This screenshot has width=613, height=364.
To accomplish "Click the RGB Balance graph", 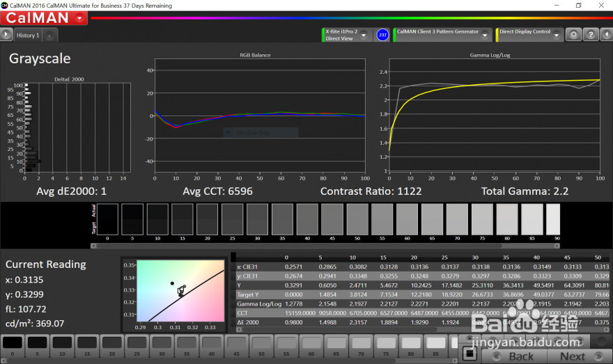I will 260,116.
